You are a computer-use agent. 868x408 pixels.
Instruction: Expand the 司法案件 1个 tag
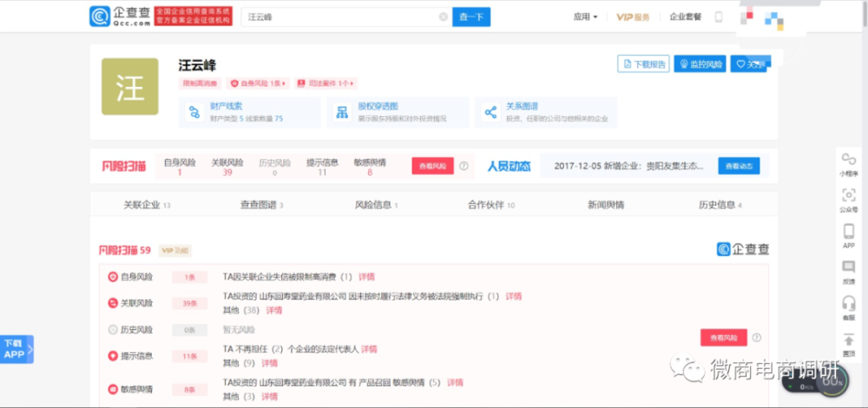click(326, 83)
